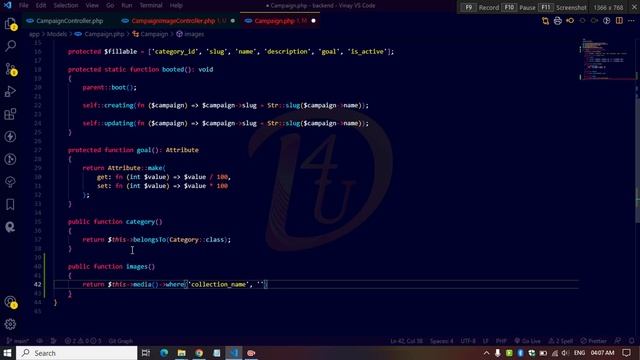Screen dimensions: 640x360
Task: Open notifications bell in status bar
Action: click(631, 341)
